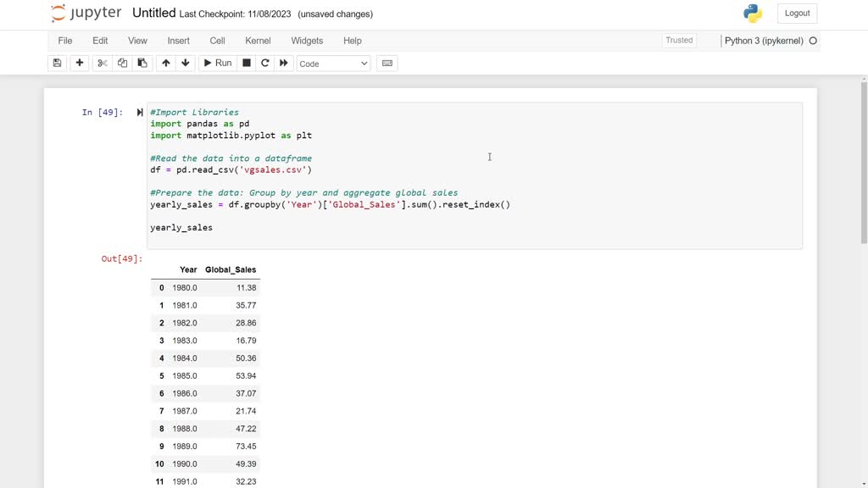Paste cells below icon

click(x=142, y=63)
